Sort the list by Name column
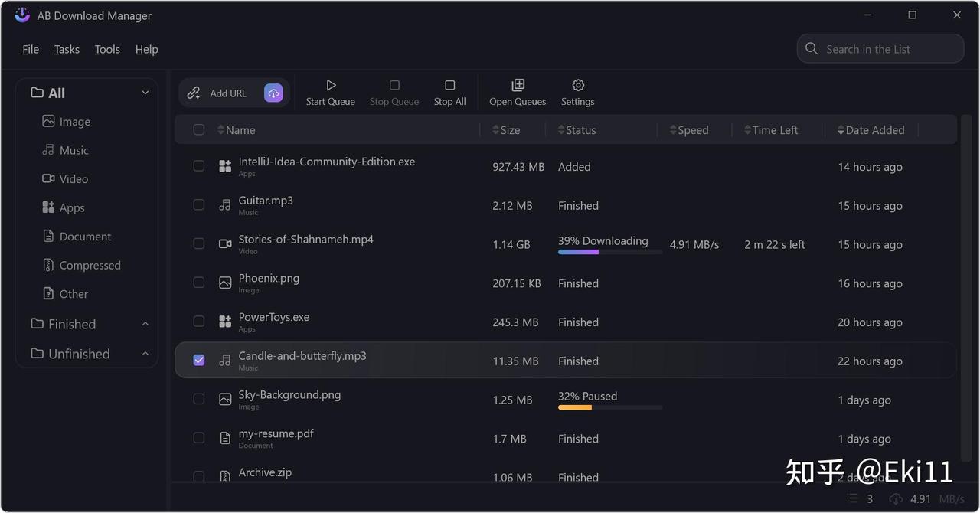980x513 pixels. [x=237, y=130]
